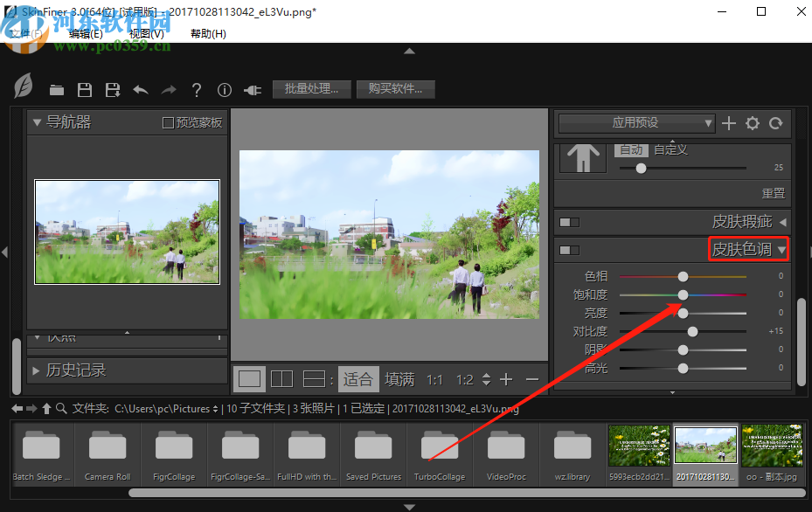Viewport: 812px width, 512px height.
Task: Open the TurboCollage folder
Action: point(440,454)
